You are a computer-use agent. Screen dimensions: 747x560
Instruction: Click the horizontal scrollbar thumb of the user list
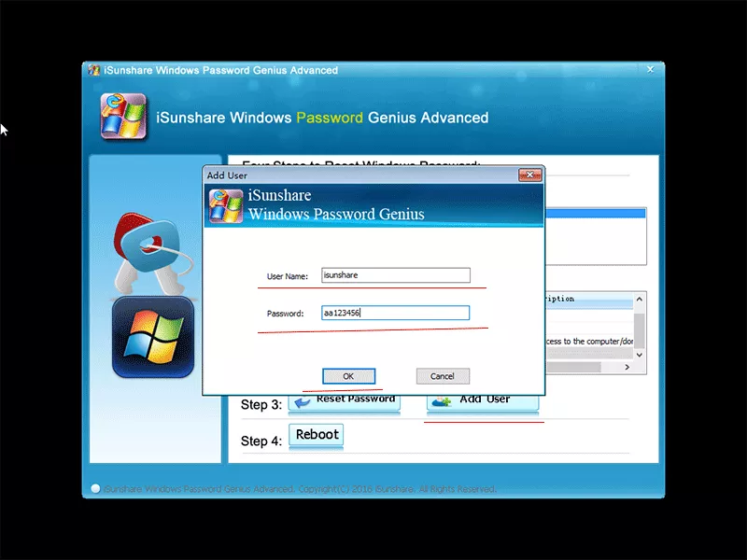click(x=573, y=367)
